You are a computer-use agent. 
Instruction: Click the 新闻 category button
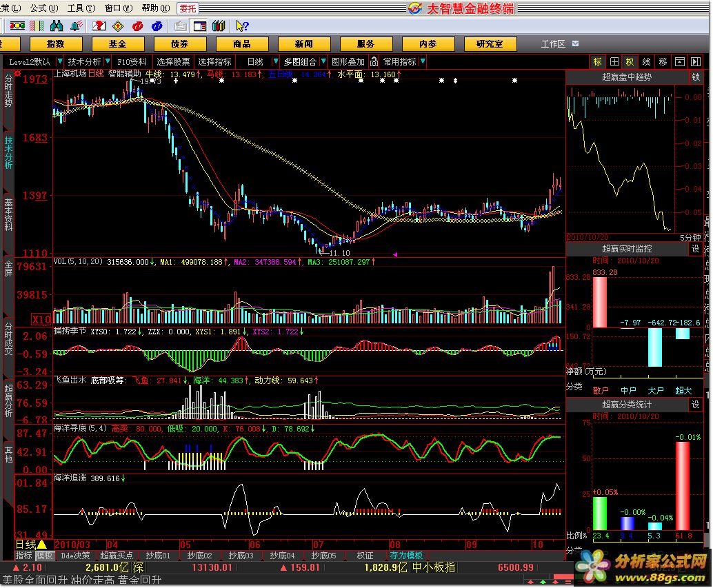tap(304, 43)
